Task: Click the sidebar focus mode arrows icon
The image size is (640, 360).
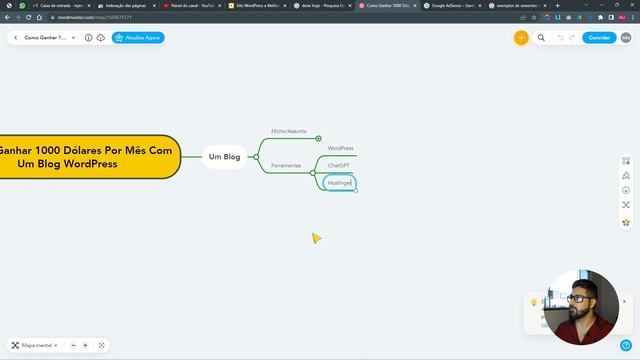Action: [x=626, y=205]
